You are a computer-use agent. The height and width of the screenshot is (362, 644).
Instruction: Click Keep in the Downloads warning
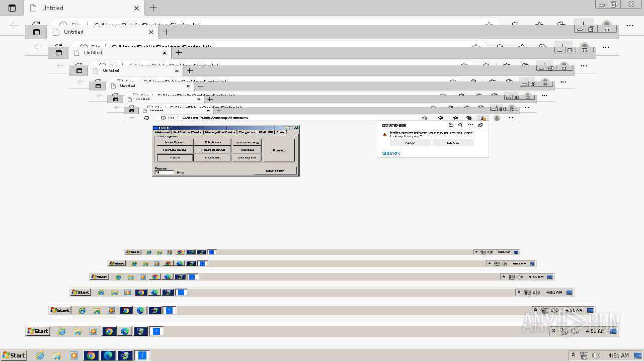(410, 142)
